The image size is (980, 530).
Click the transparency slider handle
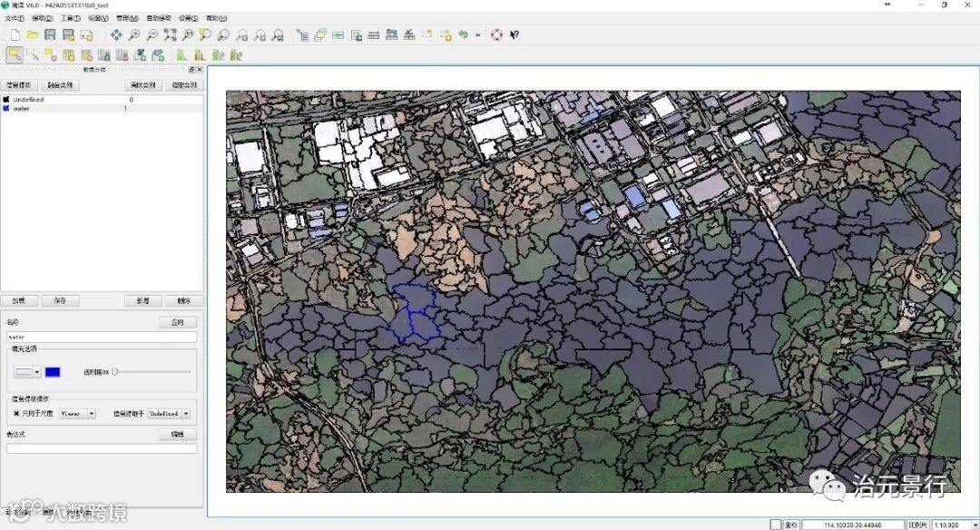[x=115, y=372]
